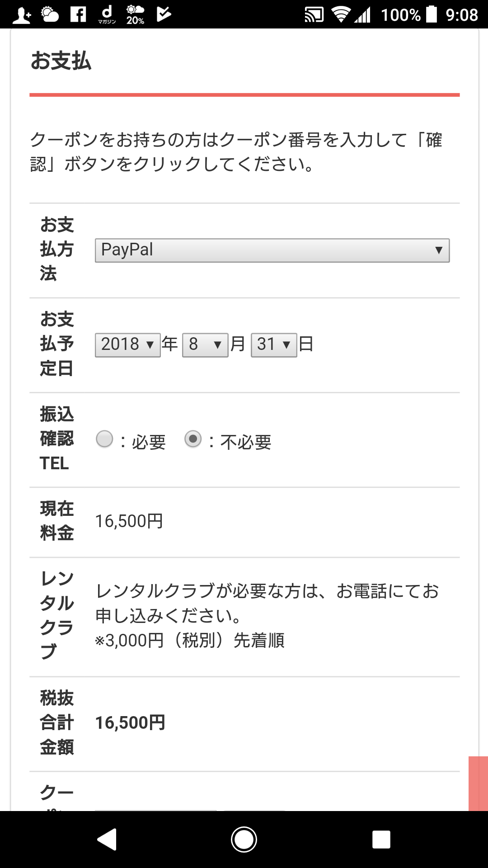Open the 2018 year dropdown
The width and height of the screenshot is (488, 868).
click(x=127, y=345)
